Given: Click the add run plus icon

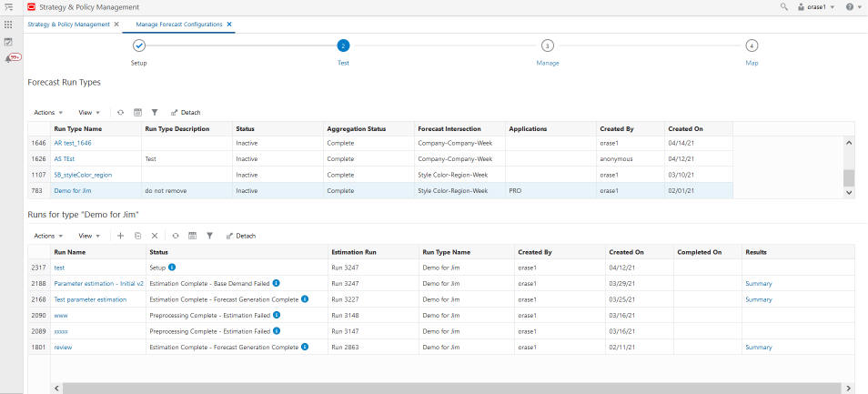Looking at the screenshot, I should point(120,236).
